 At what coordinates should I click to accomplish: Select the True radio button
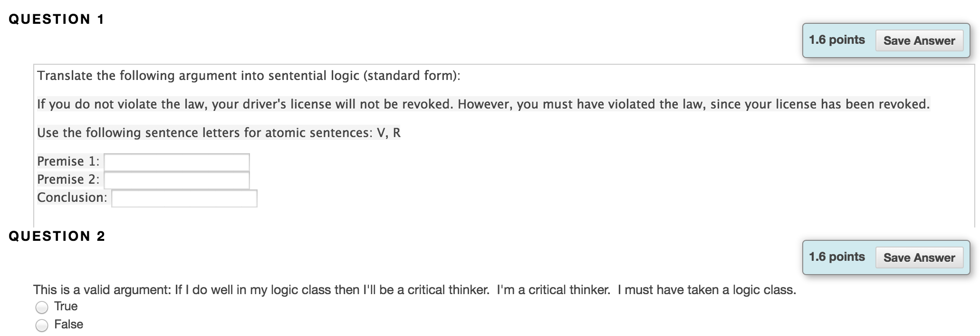pyautogui.click(x=42, y=307)
